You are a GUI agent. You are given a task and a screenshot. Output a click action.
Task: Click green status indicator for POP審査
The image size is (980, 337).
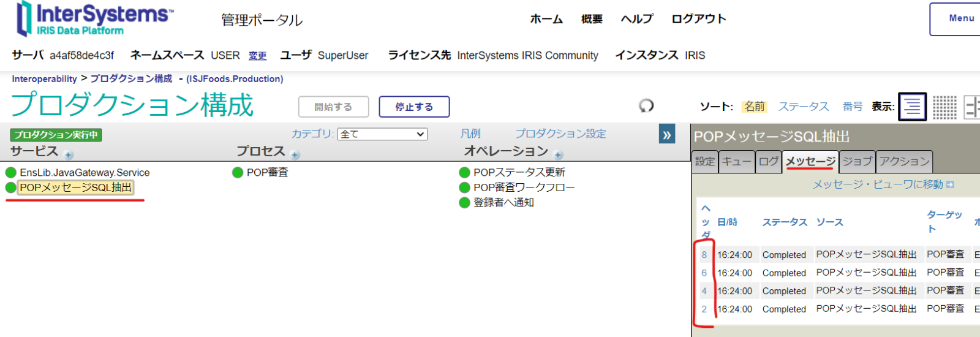coord(238,173)
